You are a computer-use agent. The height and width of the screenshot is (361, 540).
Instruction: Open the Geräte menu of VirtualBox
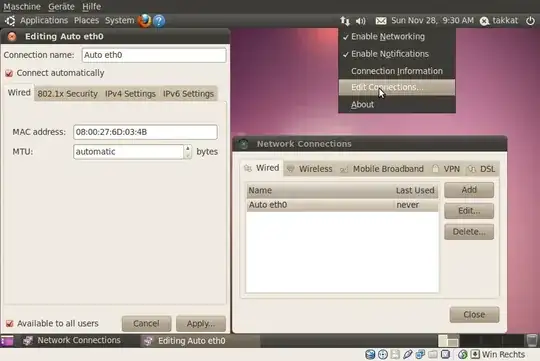click(61, 7)
